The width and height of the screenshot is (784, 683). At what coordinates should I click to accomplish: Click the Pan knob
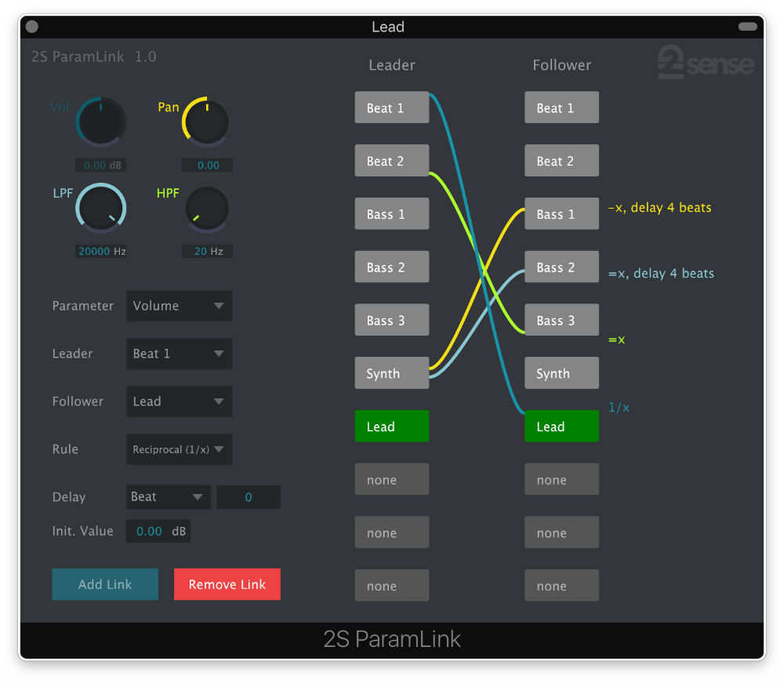(206, 122)
